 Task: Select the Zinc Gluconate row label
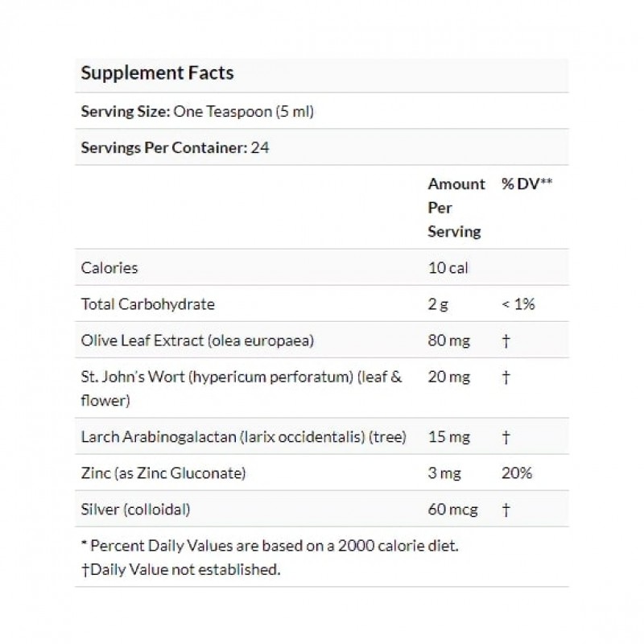(x=163, y=473)
